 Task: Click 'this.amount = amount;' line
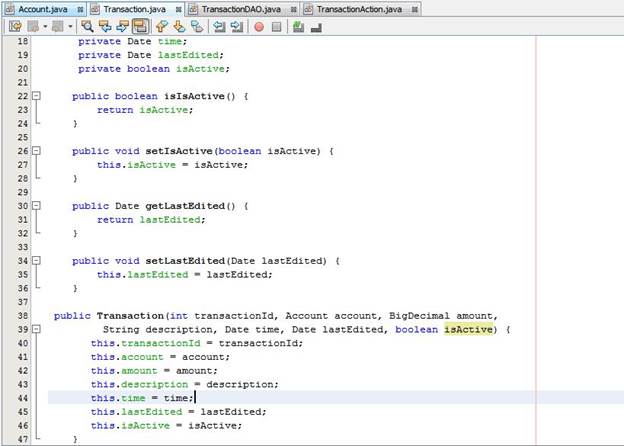(x=154, y=370)
